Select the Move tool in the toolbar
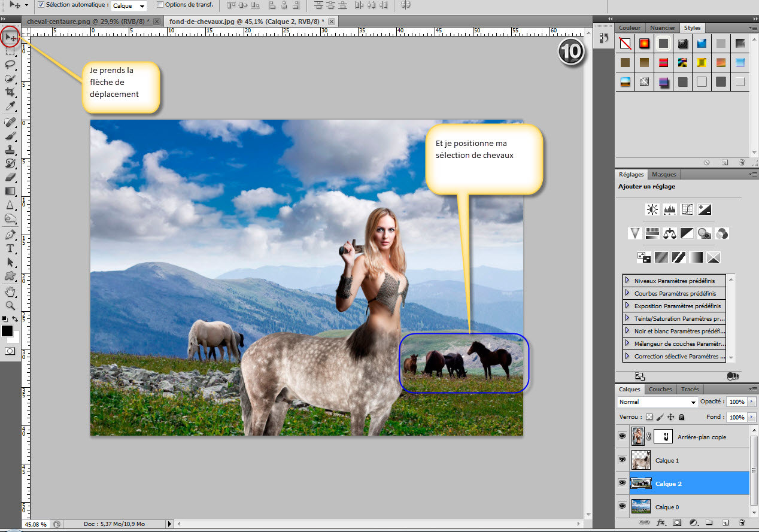Image resolution: width=759 pixels, height=532 pixels. pos(10,38)
